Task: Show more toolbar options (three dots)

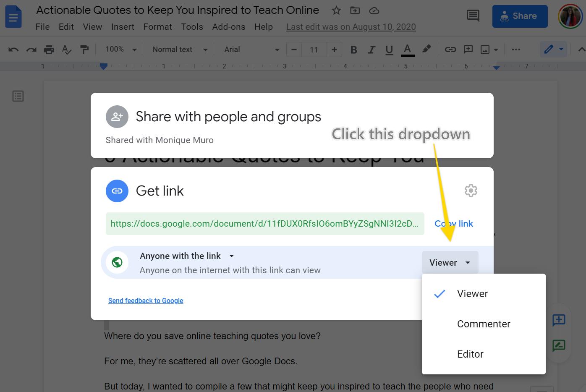Action: [516, 50]
